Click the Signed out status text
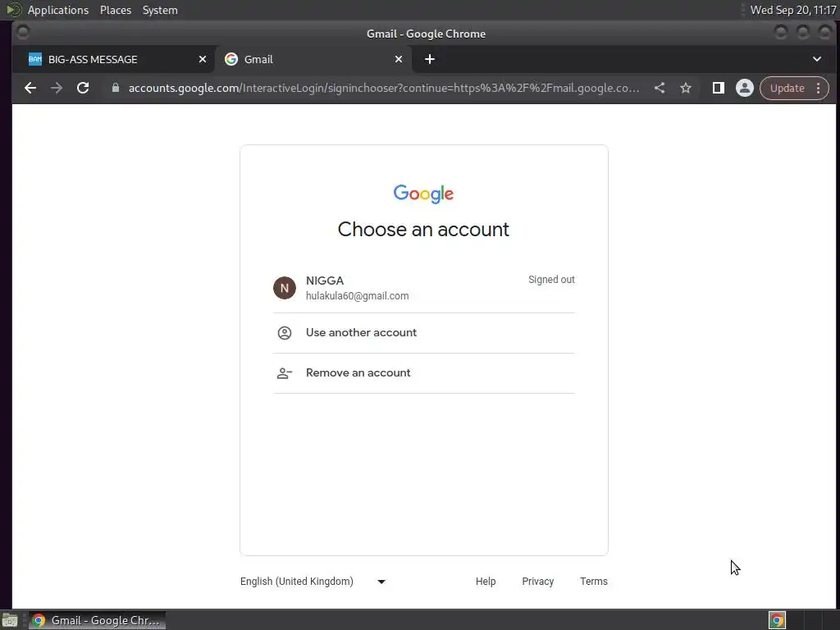840x630 pixels. tap(551, 280)
